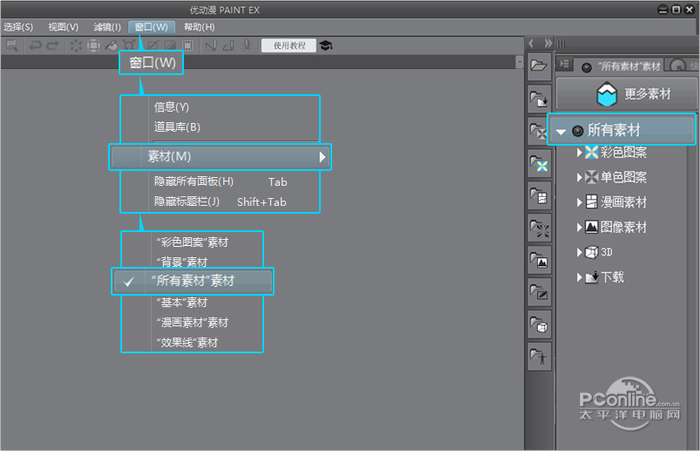Screen dimensions: 700x451
Task: Click the double right arrow above side strip
Action: pos(548,44)
